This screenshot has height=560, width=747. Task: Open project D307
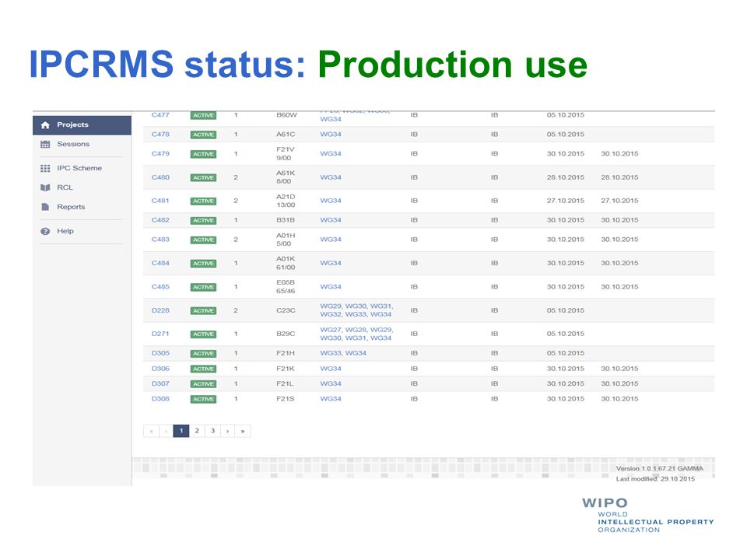pos(160,383)
